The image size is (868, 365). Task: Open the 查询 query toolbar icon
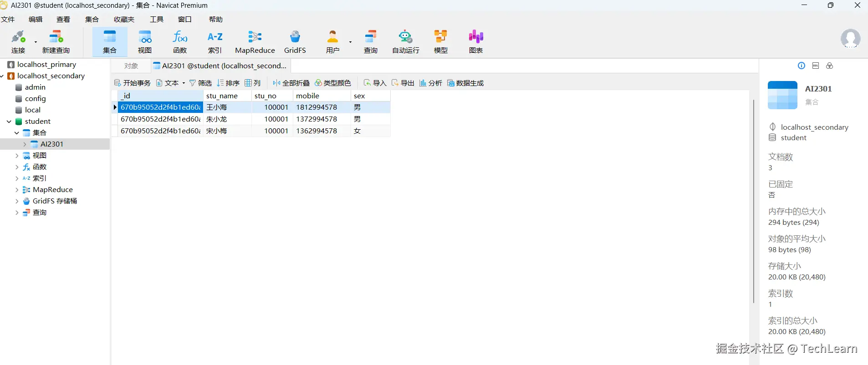[371, 42]
